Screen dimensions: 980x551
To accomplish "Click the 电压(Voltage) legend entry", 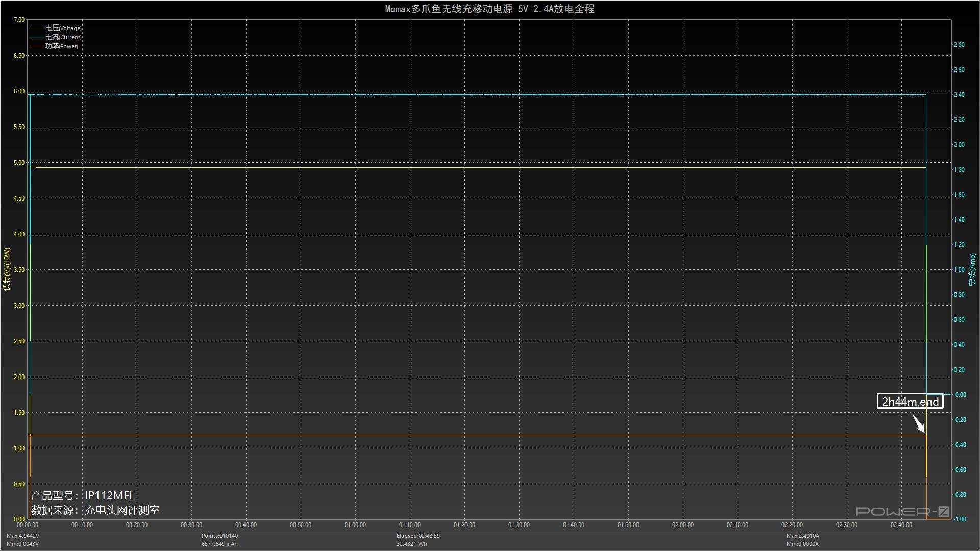I will (56, 28).
